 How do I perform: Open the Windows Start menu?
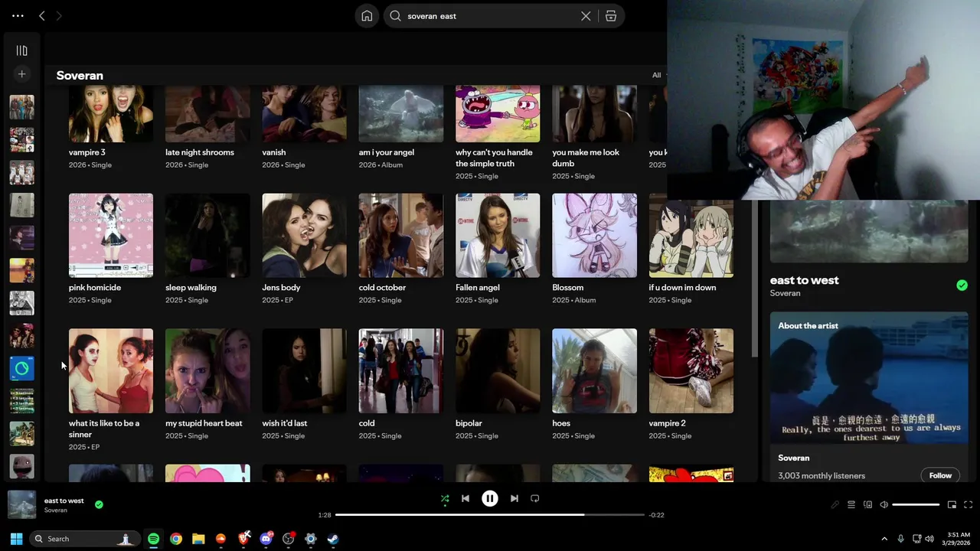[x=16, y=539]
